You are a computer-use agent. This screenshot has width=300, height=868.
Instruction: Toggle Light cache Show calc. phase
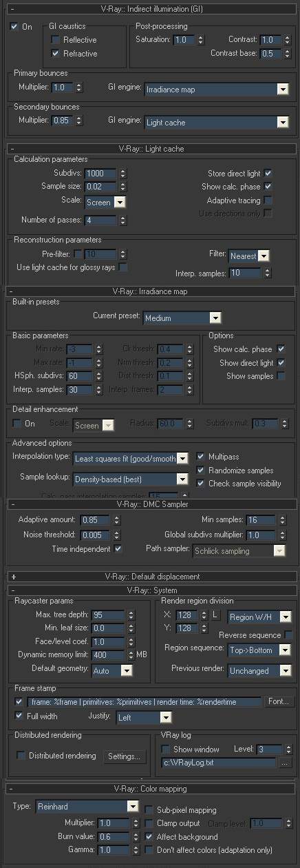pyautogui.click(x=268, y=187)
